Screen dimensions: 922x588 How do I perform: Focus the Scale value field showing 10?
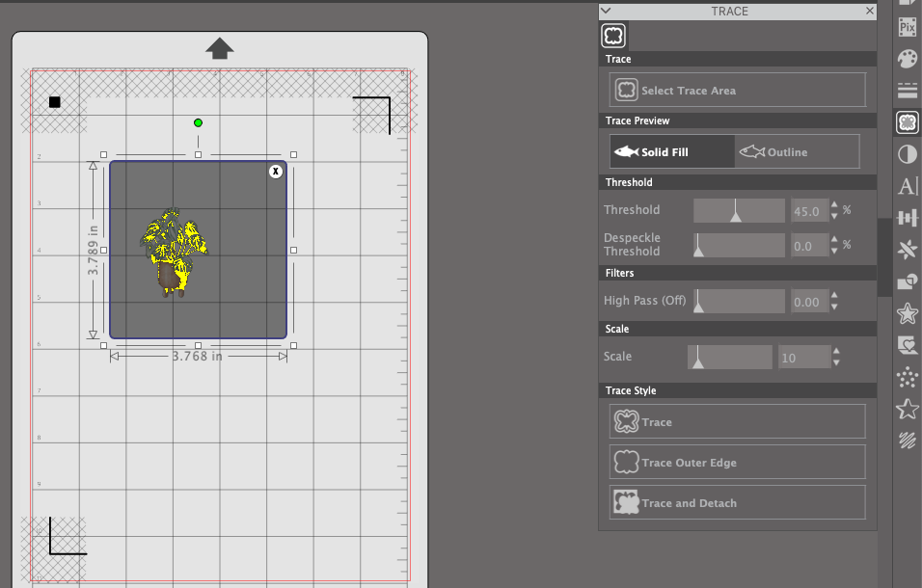click(x=804, y=358)
